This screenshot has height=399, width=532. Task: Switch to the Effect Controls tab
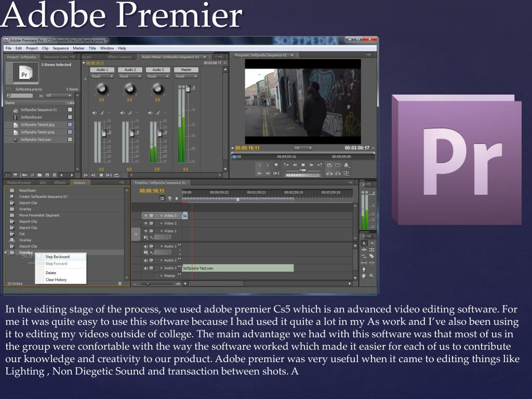coord(119,57)
